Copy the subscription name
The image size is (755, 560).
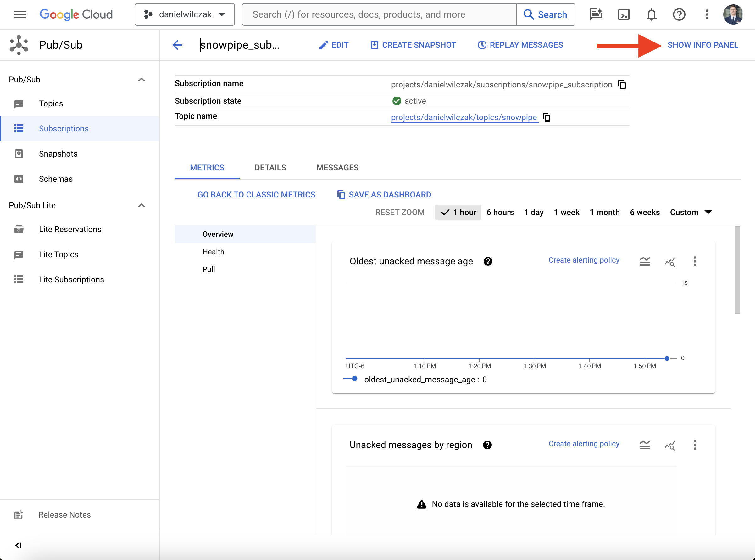point(622,84)
